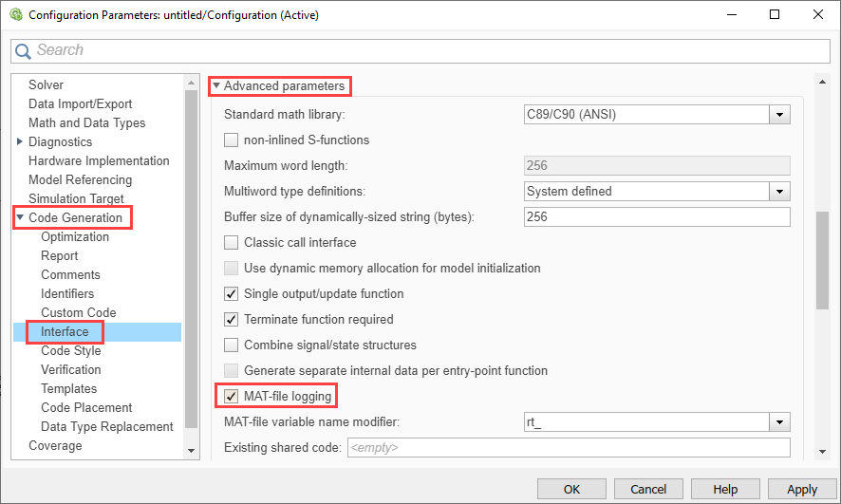Click the category tree scrollbar thumb

coord(191,259)
